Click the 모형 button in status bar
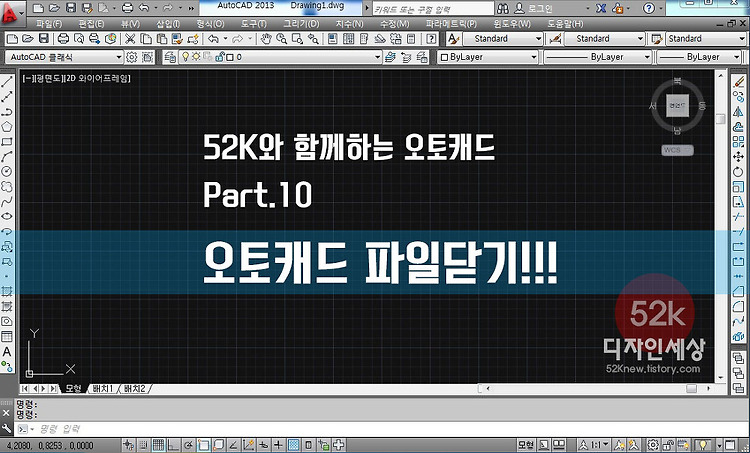Image resolution: width=750 pixels, height=453 pixels. pyautogui.click(x=525, y=445)
